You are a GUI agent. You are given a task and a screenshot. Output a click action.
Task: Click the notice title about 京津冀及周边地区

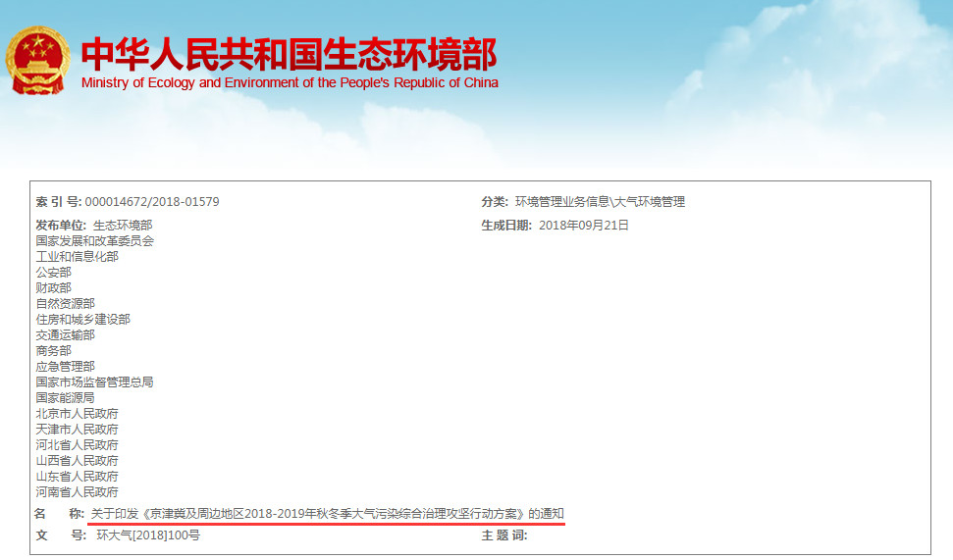click(328, 514)
